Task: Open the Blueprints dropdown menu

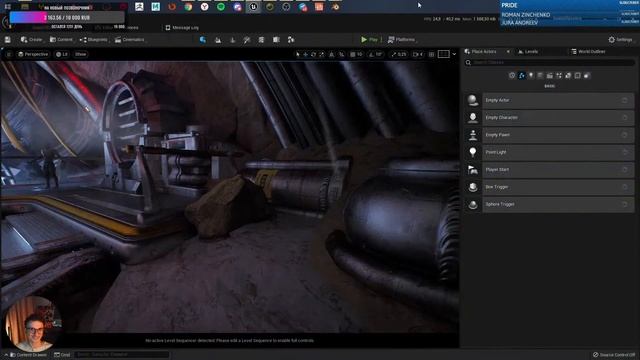Action: tap(93, 40)
